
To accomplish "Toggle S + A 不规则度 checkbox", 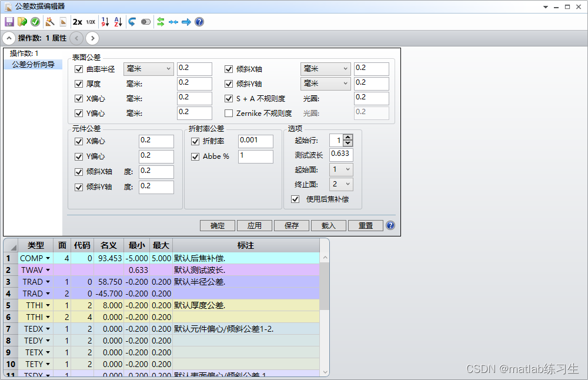I will (229, 99).
